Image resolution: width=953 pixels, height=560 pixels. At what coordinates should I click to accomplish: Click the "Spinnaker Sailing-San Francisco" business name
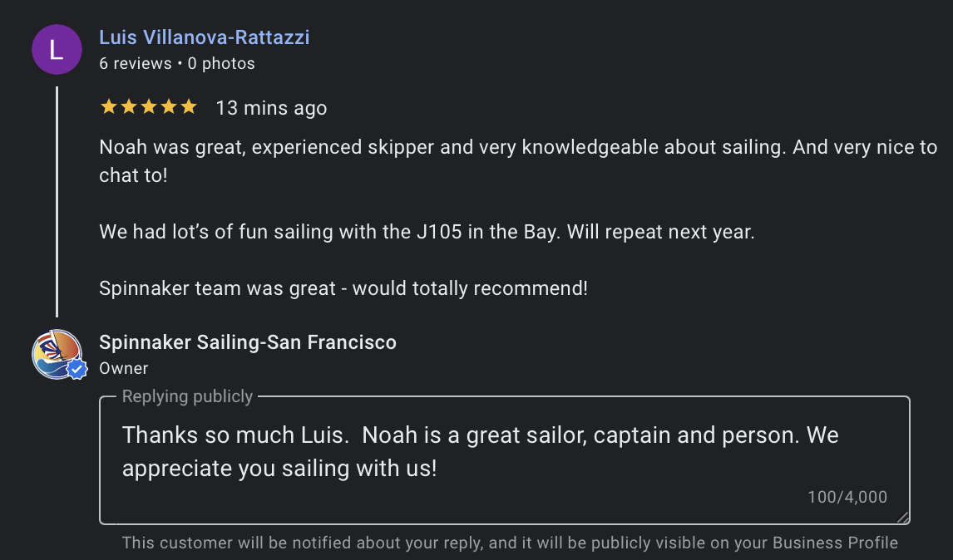point(247,342)
